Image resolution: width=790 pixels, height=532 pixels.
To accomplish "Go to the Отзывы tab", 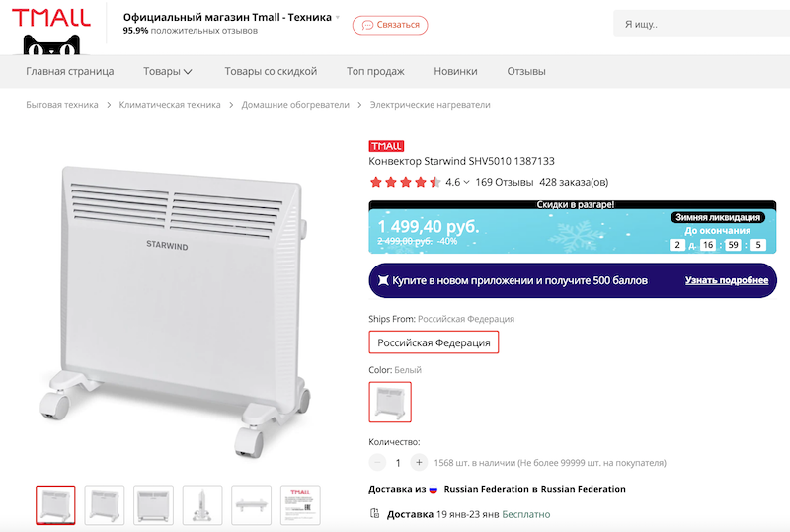I will point(526,71).
